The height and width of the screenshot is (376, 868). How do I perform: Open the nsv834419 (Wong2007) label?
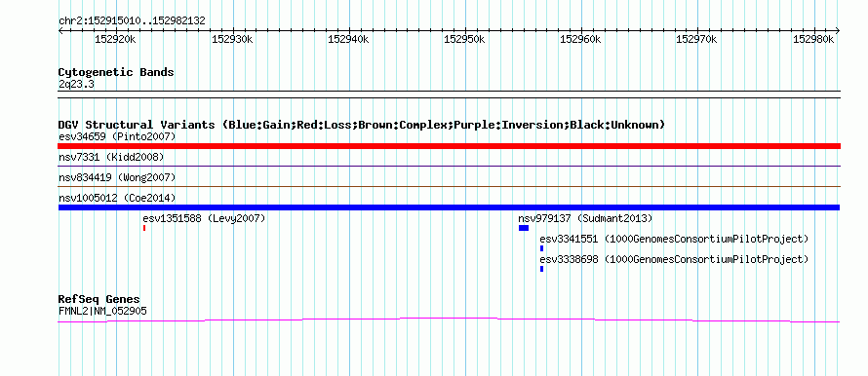117,177
